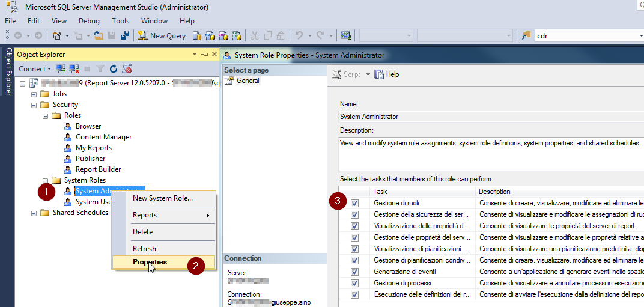644x307 pixels.
Task: Open the Script dropdown arrow
Action: coord(368,74)
